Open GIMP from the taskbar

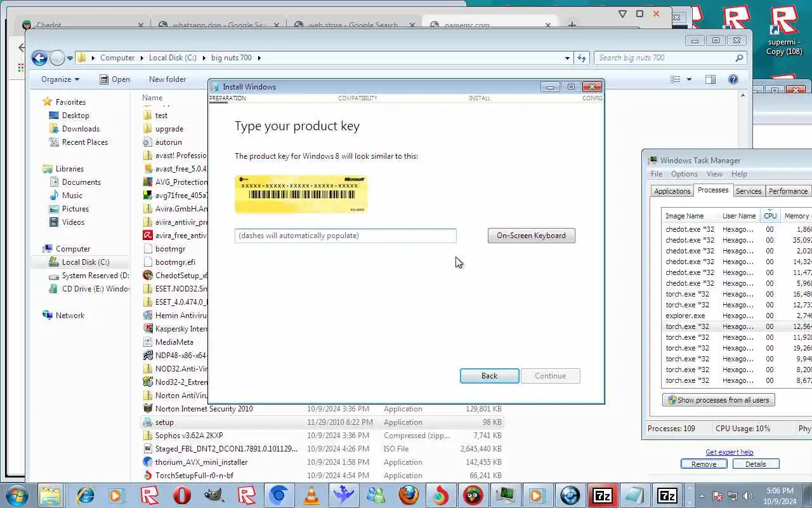click(214, 495)
